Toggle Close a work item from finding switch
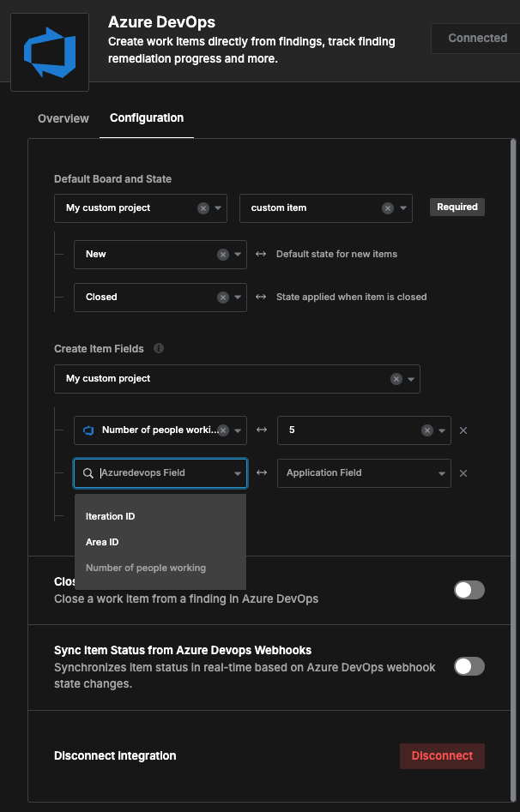Image resolution: width=520 pixels, height=812 pixels. click(x=469, y=590)
